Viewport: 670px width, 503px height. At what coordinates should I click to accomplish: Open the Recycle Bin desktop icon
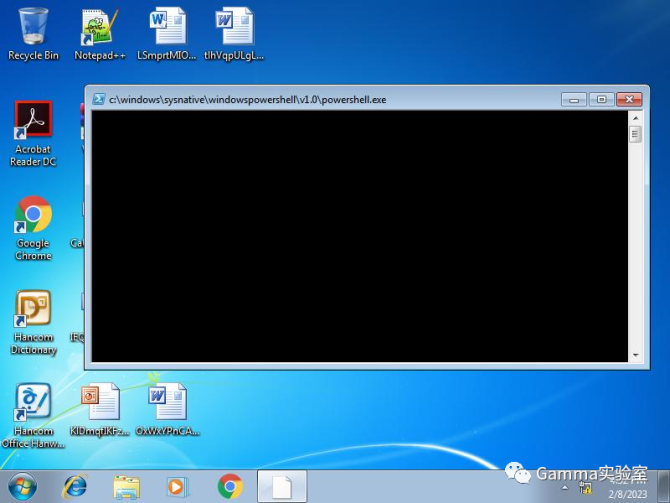pyautogui.click(x=33, y=34)
